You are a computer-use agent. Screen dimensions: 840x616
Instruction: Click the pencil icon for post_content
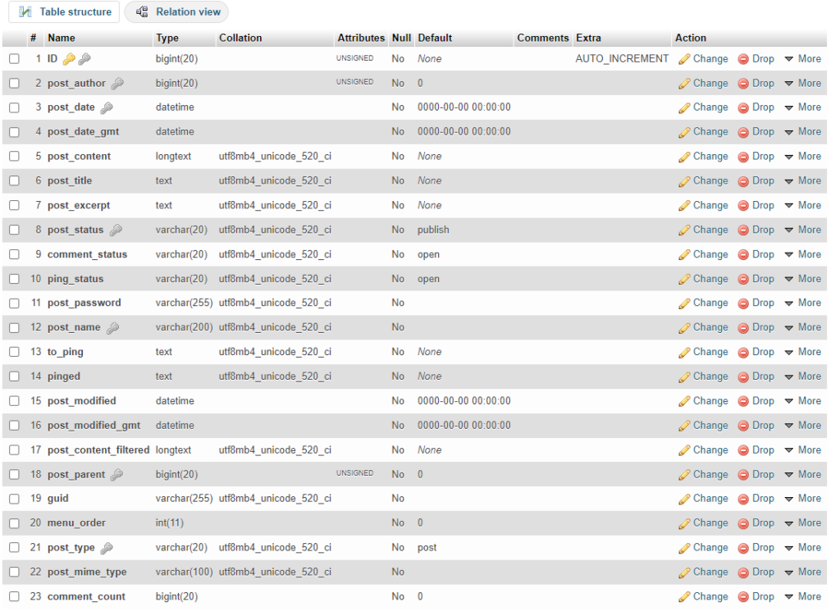(x=684, y=157)
